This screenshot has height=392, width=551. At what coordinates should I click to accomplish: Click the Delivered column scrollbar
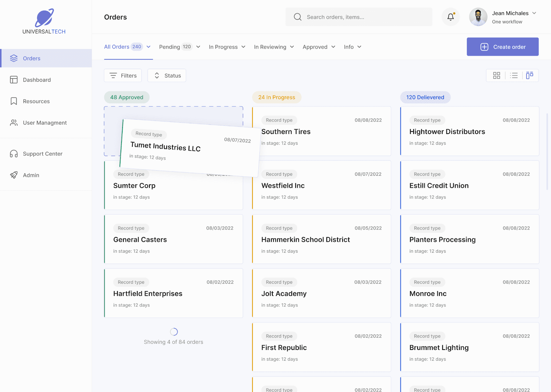pyautogui.click(x=547, y=152)
